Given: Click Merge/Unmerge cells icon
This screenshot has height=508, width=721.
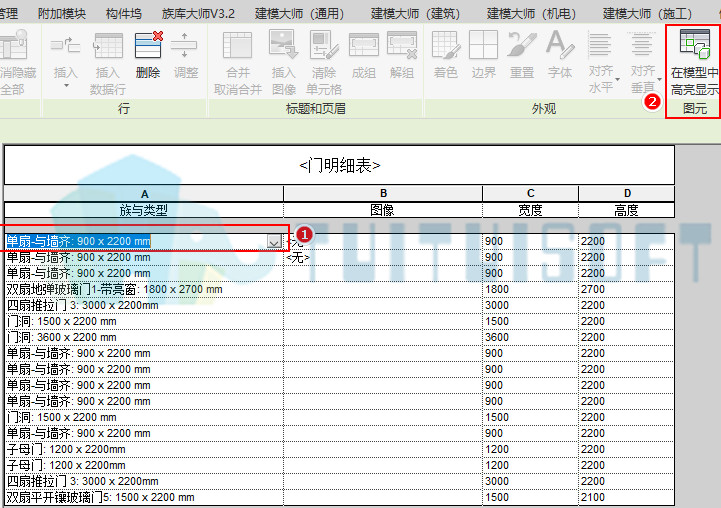Looking at the screenshot, I should click(237, 46).
